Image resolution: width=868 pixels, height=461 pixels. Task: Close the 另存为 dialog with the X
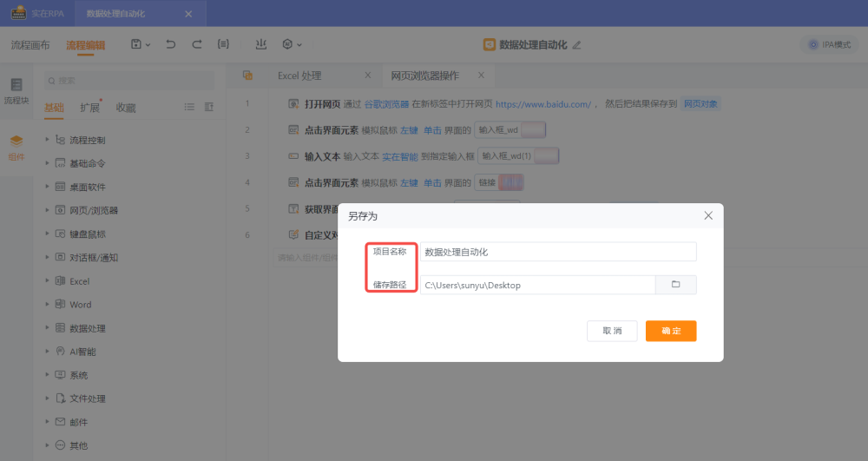[708, 215]
